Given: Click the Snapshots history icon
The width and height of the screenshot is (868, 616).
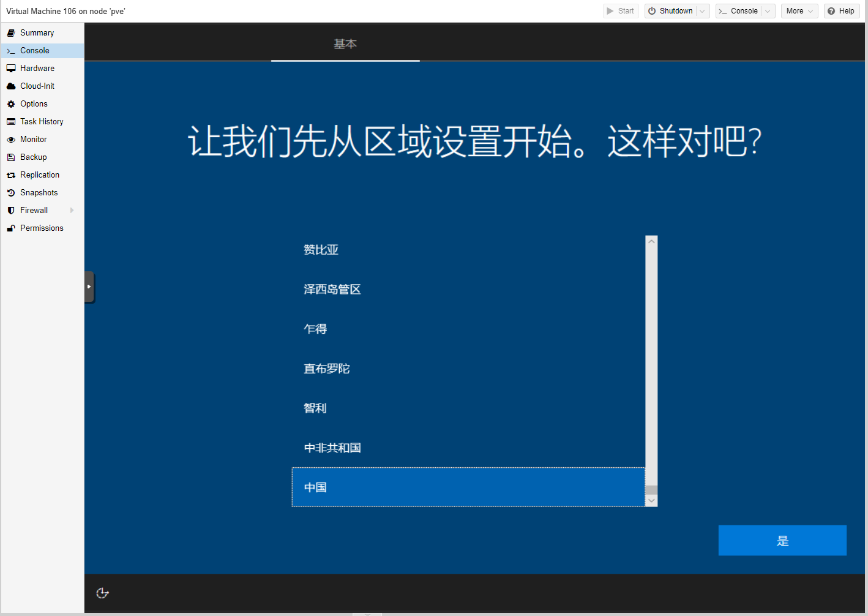Looking at the screenshot, I should [x=11, y=193].
